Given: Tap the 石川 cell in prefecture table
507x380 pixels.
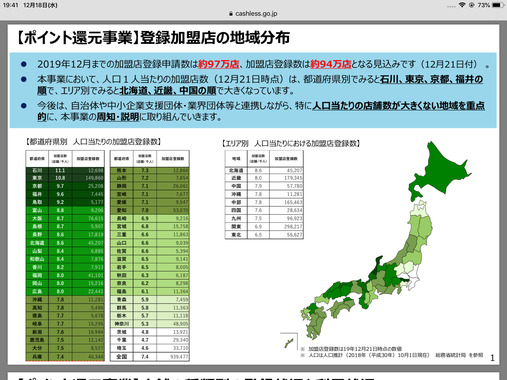Looking at the screenshot, I should [x=37, y=170].
